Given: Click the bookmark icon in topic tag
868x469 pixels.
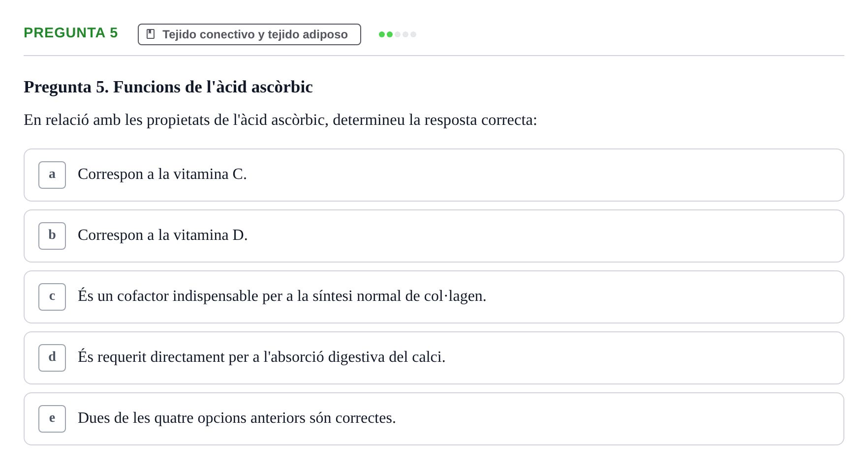Looking at the screenshot, I should tap(151, 34).
